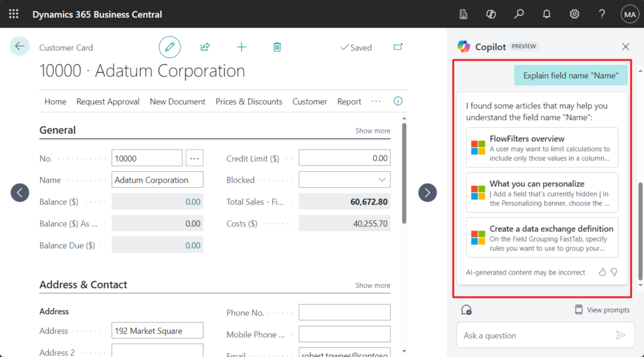Screen dimensions: 644x357
Task: Collapse the Address & Contact heading
Action: pos(84,285)
